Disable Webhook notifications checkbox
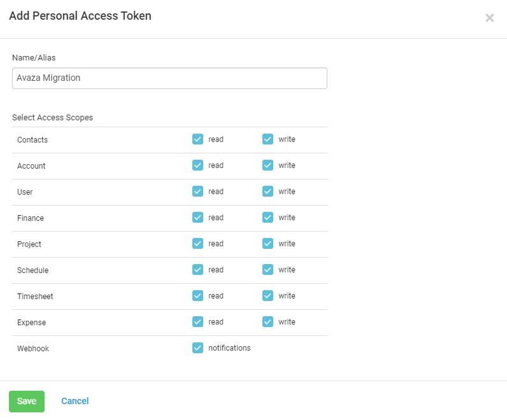The height and width of the screenshot is (420, 507). point(197,348)
